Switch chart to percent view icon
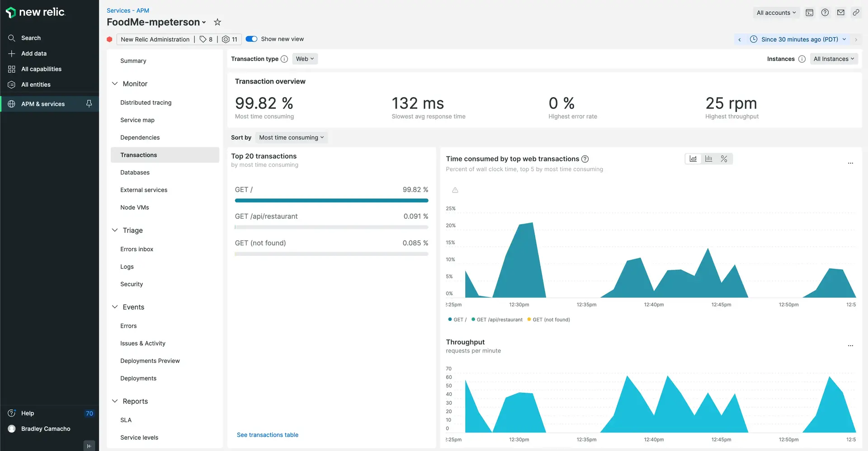This screenshot has width=868, height=451. pos(724,159)
